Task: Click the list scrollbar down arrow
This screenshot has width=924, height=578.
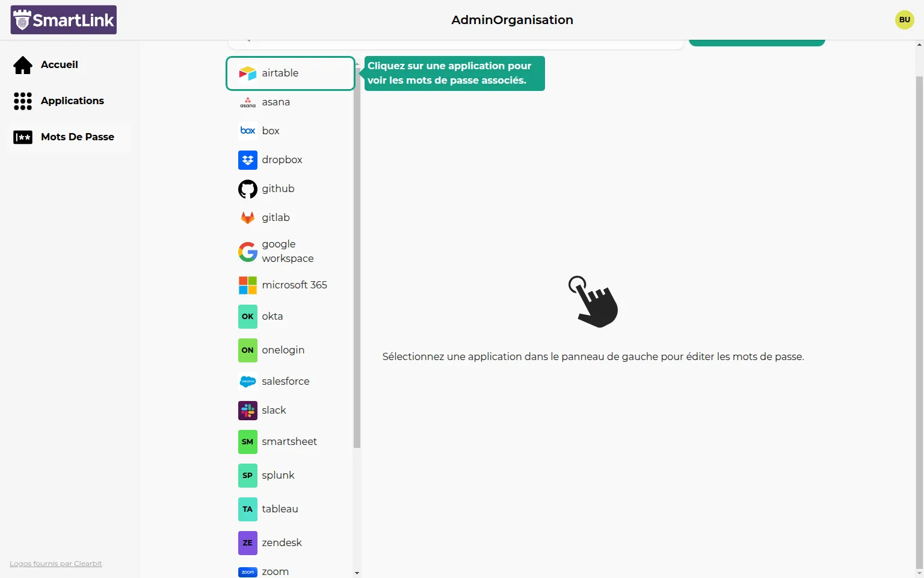Action: click(357, 573)
